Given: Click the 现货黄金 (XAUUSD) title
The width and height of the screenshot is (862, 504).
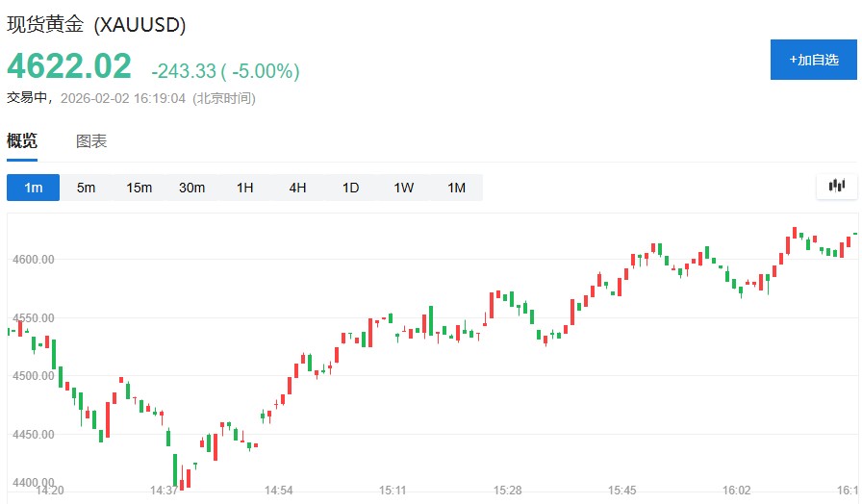Looking at the screenshot, I should pos(97,25).
